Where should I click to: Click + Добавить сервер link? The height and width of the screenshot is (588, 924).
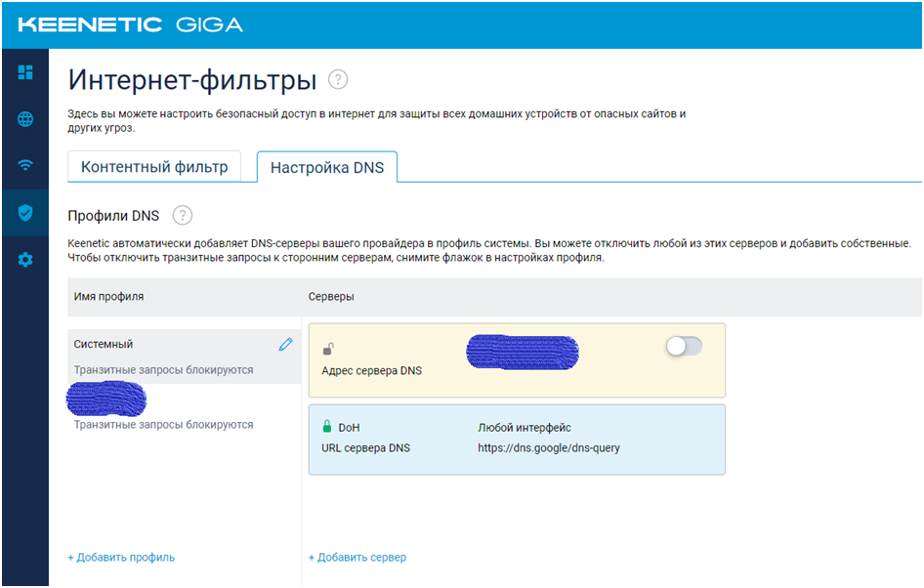[x=357, y=558]
